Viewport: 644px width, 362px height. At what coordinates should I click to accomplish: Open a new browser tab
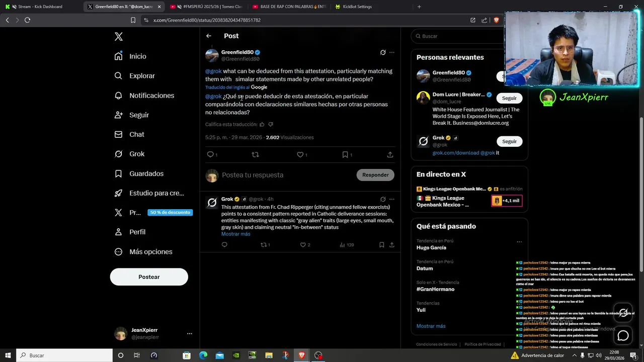tap(419, 7)
